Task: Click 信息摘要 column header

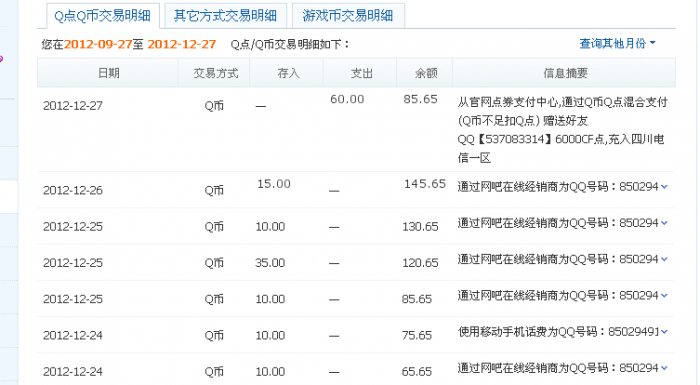Action: coord(565,73)
